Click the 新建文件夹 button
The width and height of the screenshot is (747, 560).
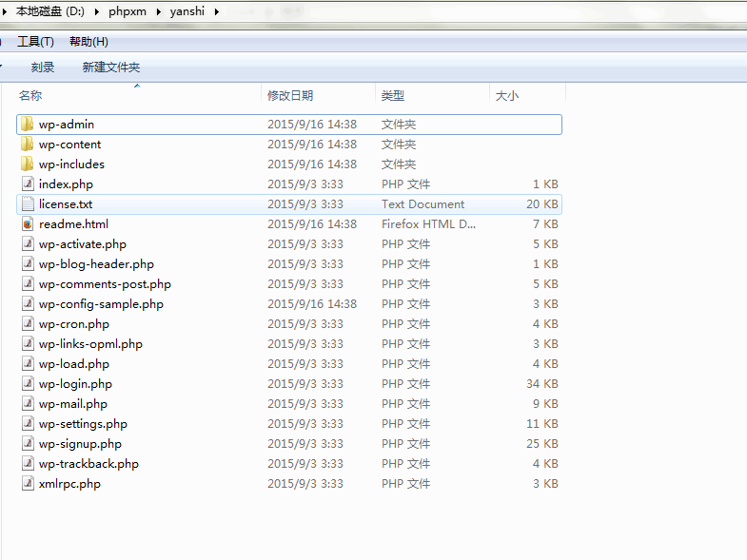click(110, 68)
